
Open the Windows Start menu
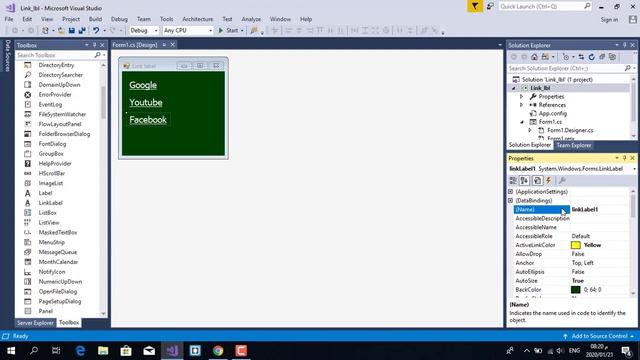11,351
